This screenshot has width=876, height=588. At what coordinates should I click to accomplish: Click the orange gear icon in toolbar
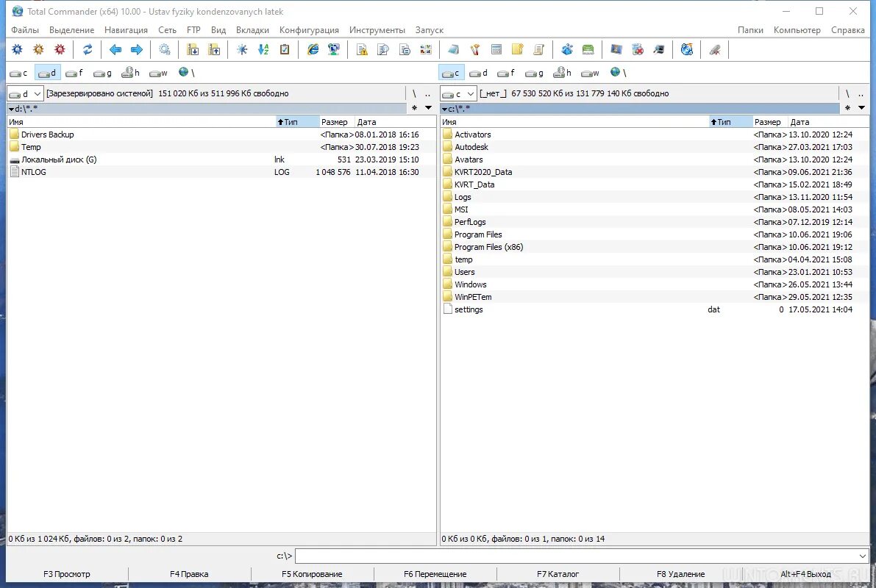(x=38, y=50)
